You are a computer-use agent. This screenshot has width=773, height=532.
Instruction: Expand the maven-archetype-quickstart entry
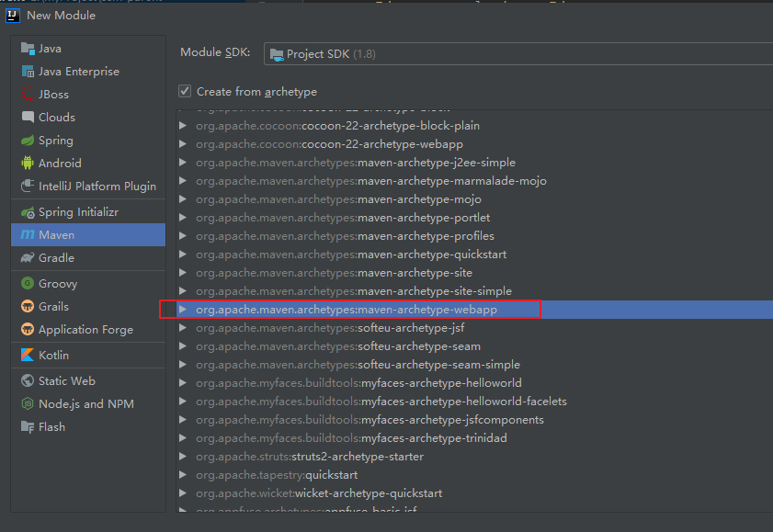pos(183,255)
